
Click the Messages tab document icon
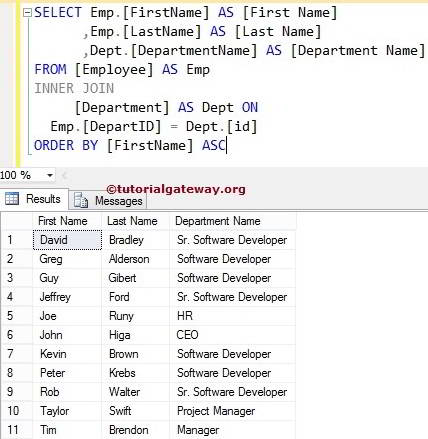pyautogui.click(x=81, y=200)
